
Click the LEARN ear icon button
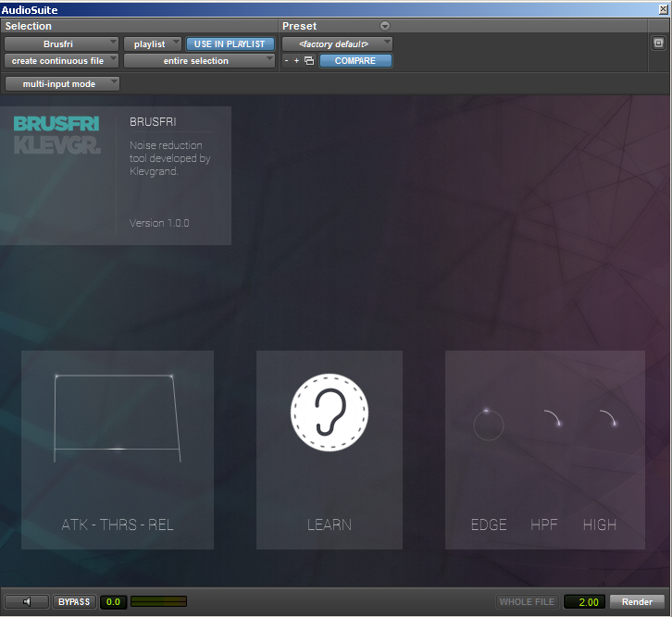330,413
